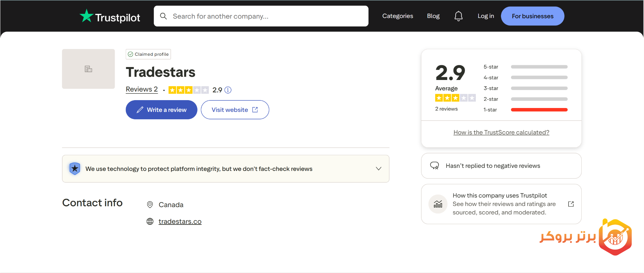Image resolution: width=644 pixels, height=273 pixels.
Task: Open the Reviews 2 link
Action: point(142,89)
